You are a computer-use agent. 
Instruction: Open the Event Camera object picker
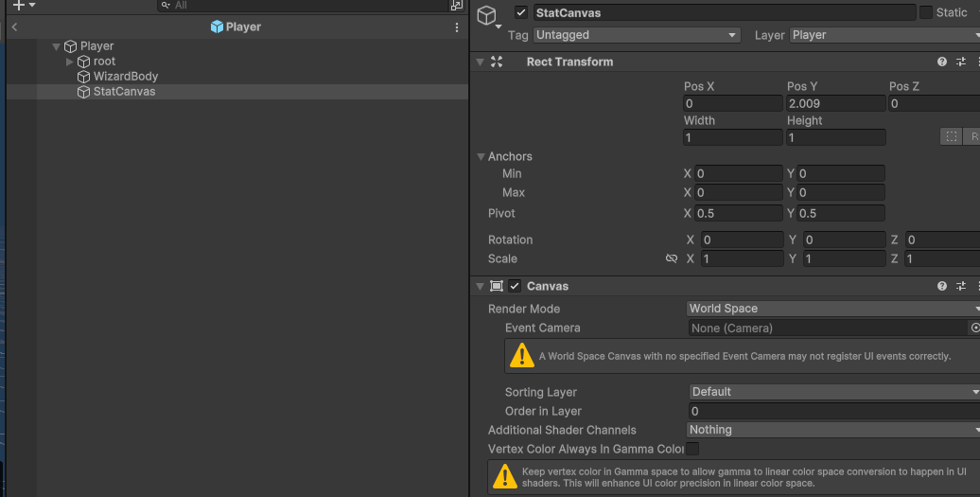(974, 328)
